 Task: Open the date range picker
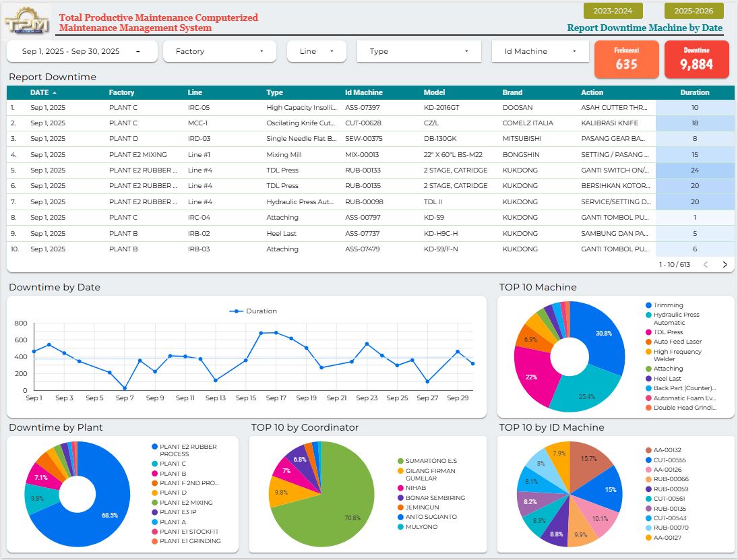point(82,51)
